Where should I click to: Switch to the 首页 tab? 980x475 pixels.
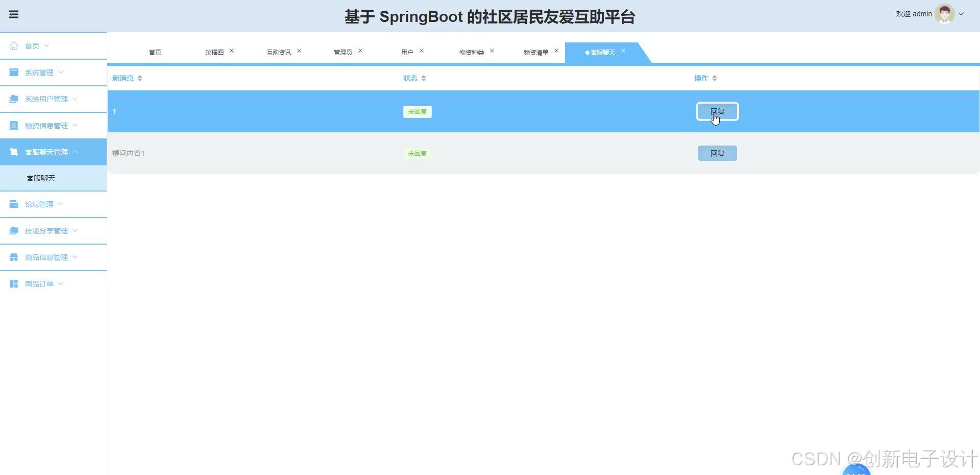[155, 52]
